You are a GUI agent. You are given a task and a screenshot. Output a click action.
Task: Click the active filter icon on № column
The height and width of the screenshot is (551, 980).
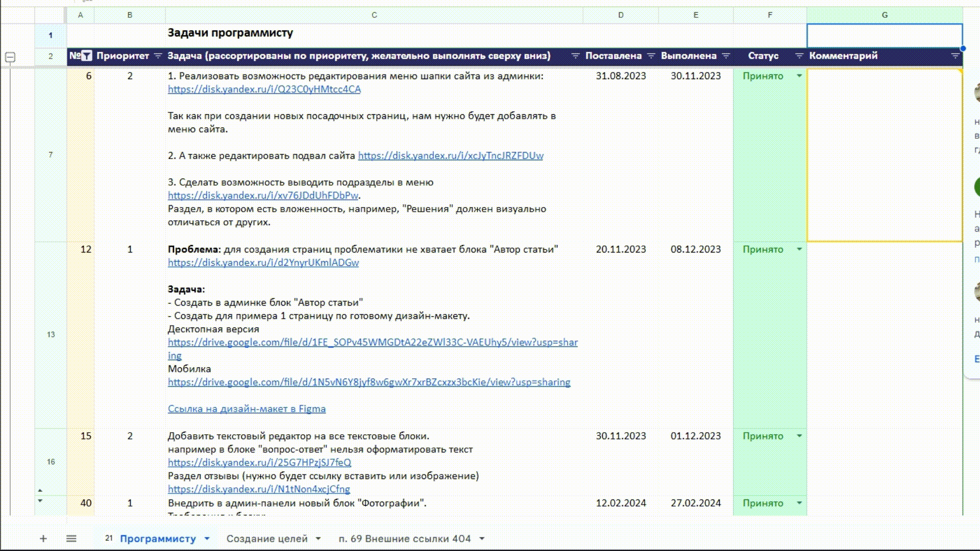coord(87,56)
